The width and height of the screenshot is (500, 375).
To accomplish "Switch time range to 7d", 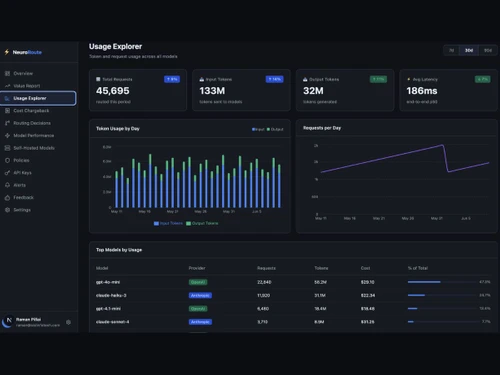I will [452, 50].
